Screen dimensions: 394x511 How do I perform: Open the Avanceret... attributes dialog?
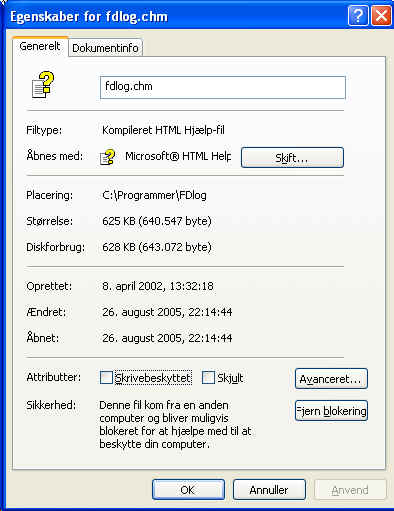pos(331,379)
